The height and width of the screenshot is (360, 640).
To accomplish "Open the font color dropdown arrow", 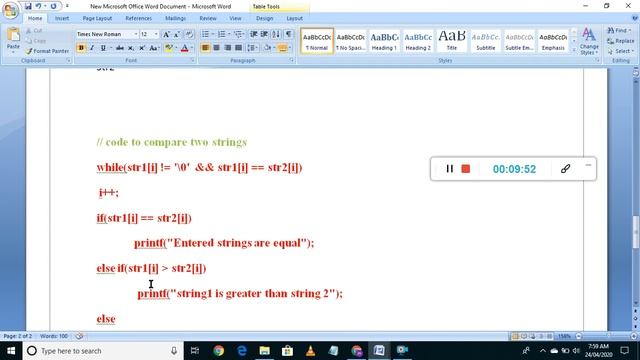I will point(192,48).
